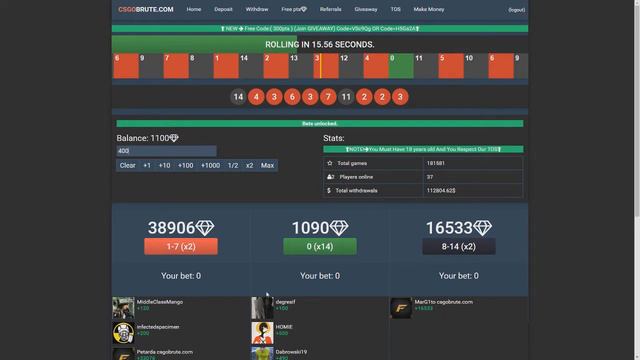Focus the bet amount field showing 400
The width and height of the screenshot is (640, 360).
166,151
